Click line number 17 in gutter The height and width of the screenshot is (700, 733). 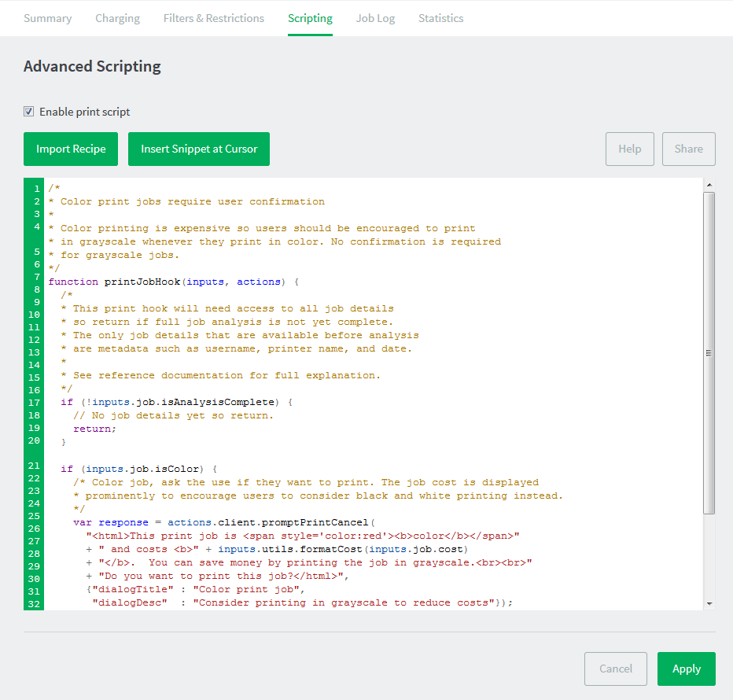tap(34, 403)
